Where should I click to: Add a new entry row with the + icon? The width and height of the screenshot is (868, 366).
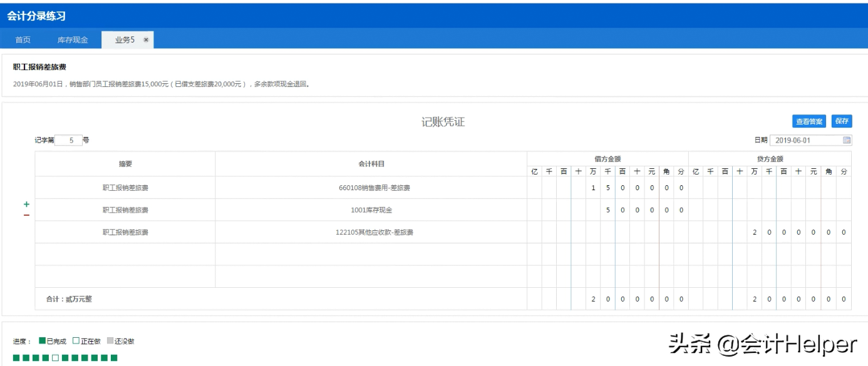click(x=26, y=204)
